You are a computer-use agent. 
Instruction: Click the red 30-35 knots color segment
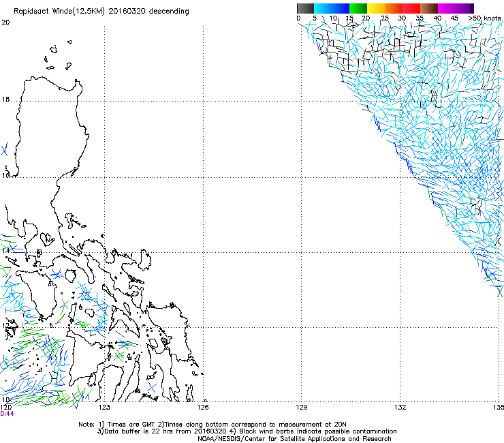pos(411,8)
